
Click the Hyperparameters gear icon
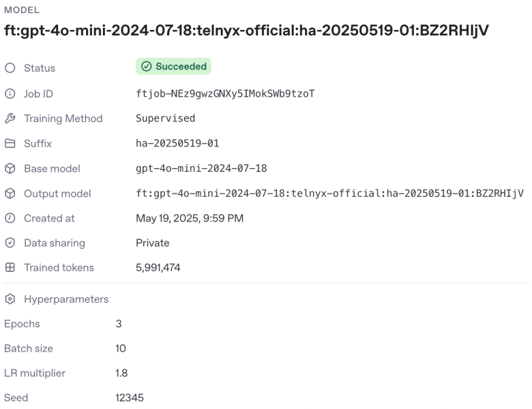10,299
